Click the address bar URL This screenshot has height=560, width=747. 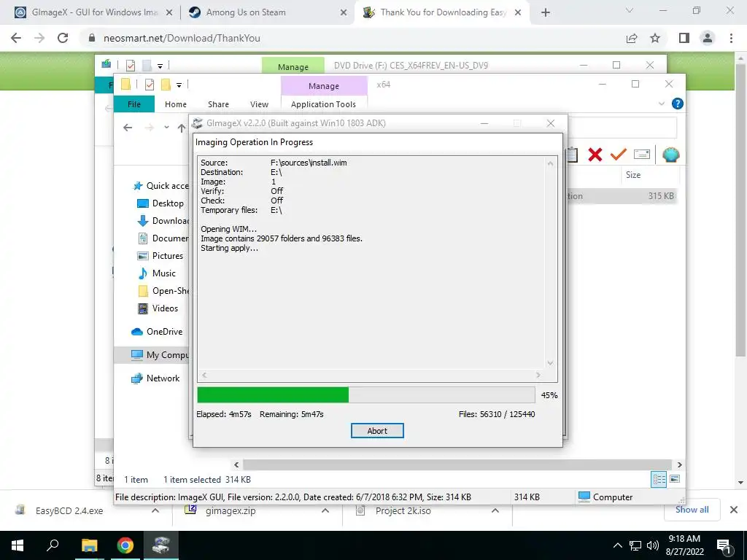click(x=182, y=38)
